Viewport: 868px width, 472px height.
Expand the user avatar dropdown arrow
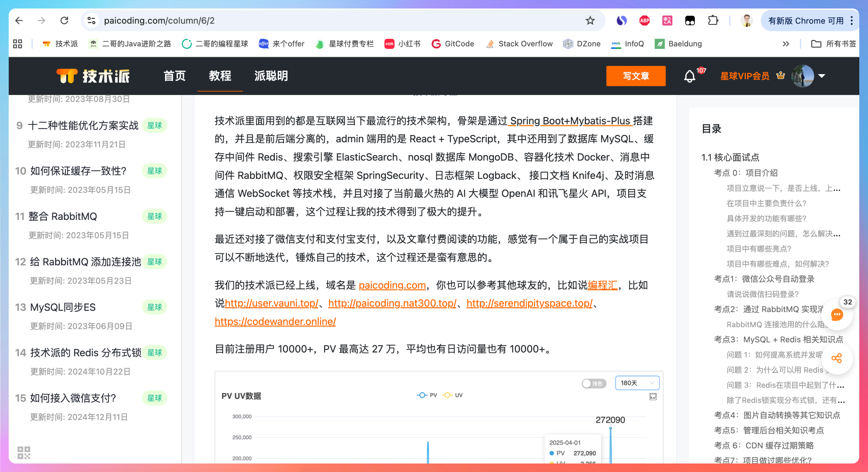[822, 76]
